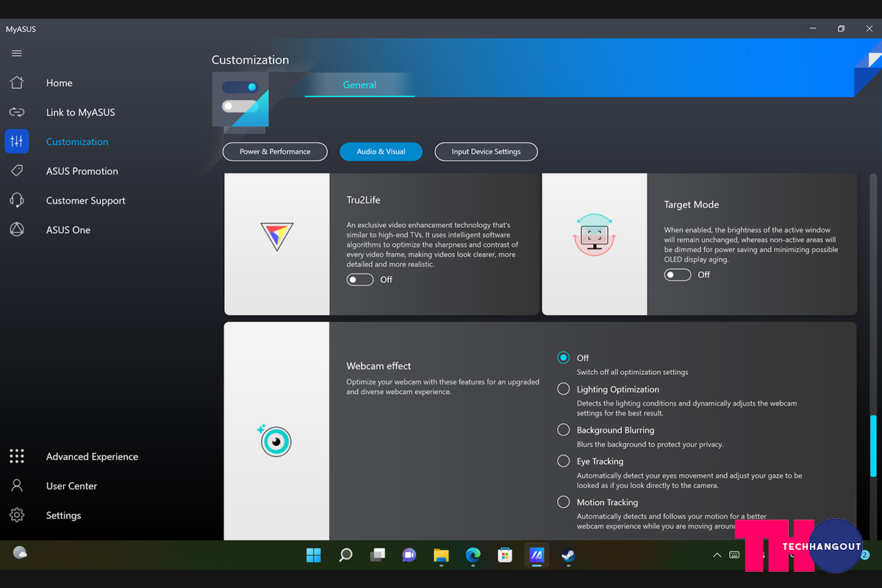The image size is (882, 588).
Task: Open User Center person icon
Action: point(17,486)
